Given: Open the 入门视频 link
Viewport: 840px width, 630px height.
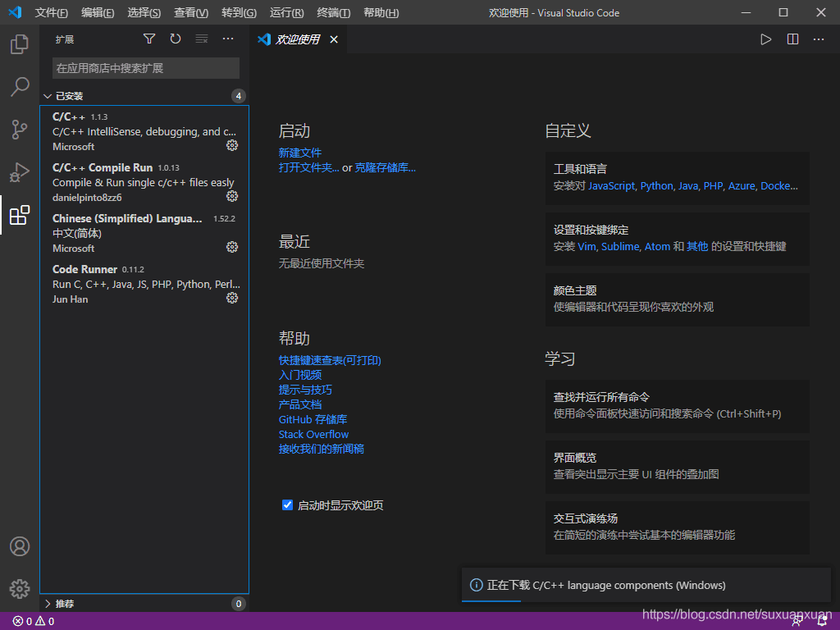Looking at the screenshot, I should click(300, 375).
